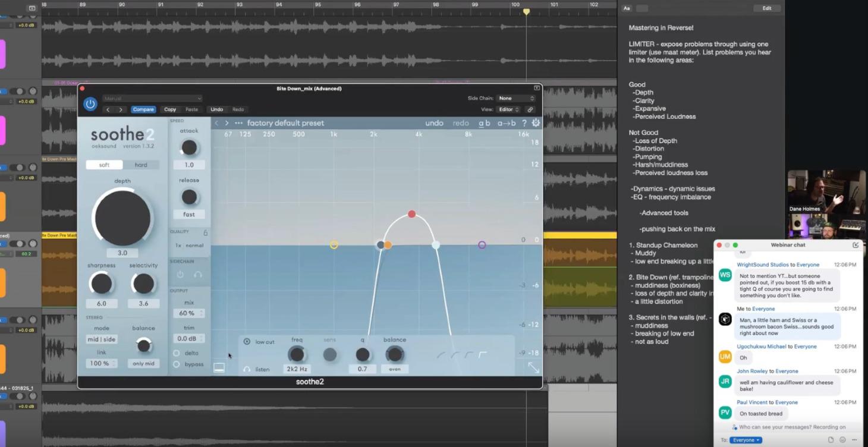This screenshot has height=447, width=868.
Task: Click the plugin link chain icon
Action: click(x=530, y=109)
